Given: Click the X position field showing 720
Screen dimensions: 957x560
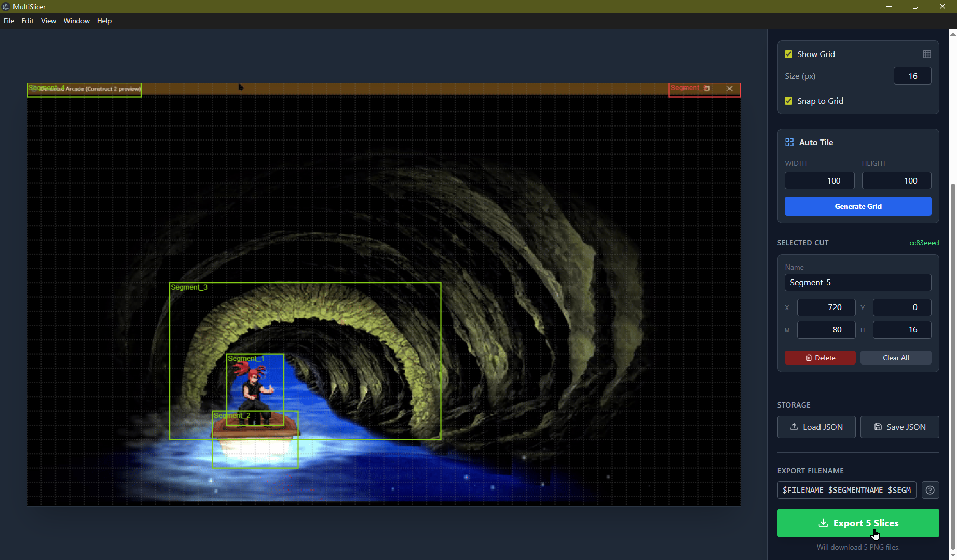Looking at the screenshot, I should [x=826, y=307].
